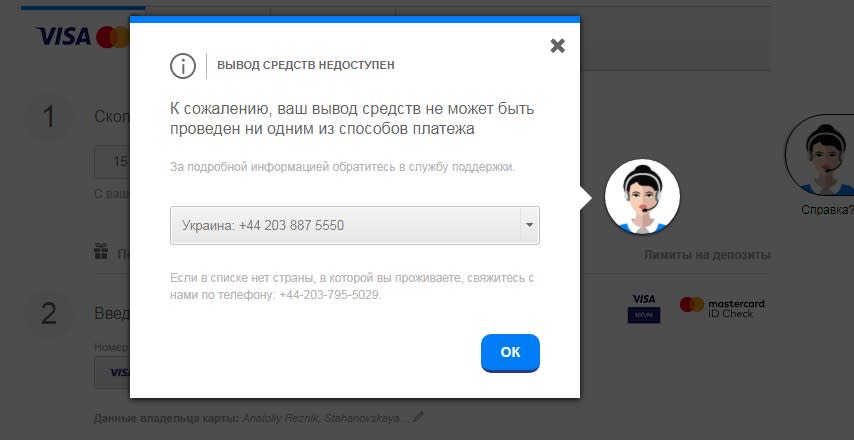Click the VISA logo in header
This screenshot has height=440, width=854.
coord(63,37)
